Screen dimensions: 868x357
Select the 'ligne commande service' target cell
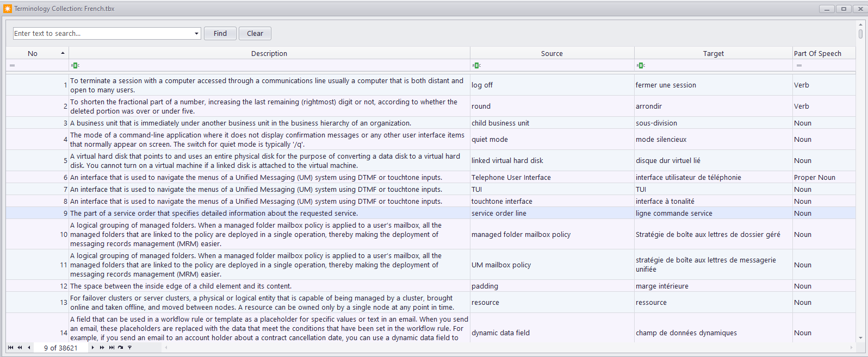(x=714, y=214)
